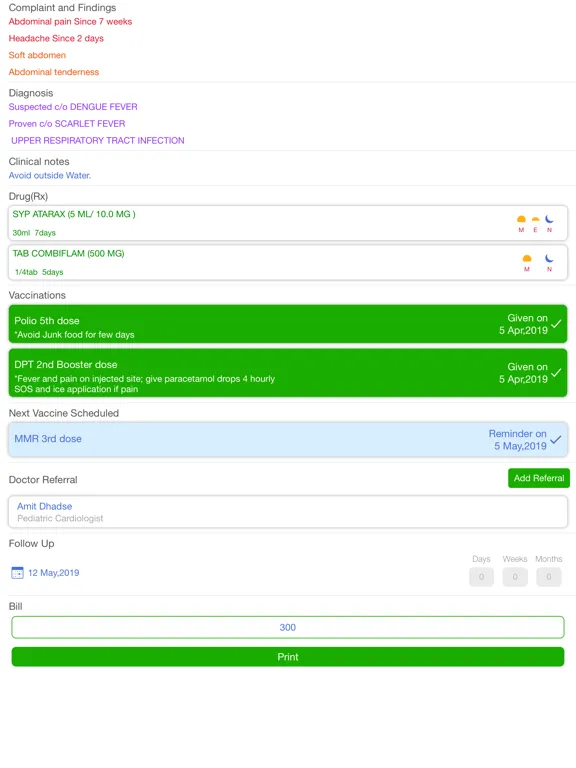Screen dimensions: 576x768
Task: Select the SYP ATARAX prescription row
Action: pyautogui.click(x=288, y=223)
